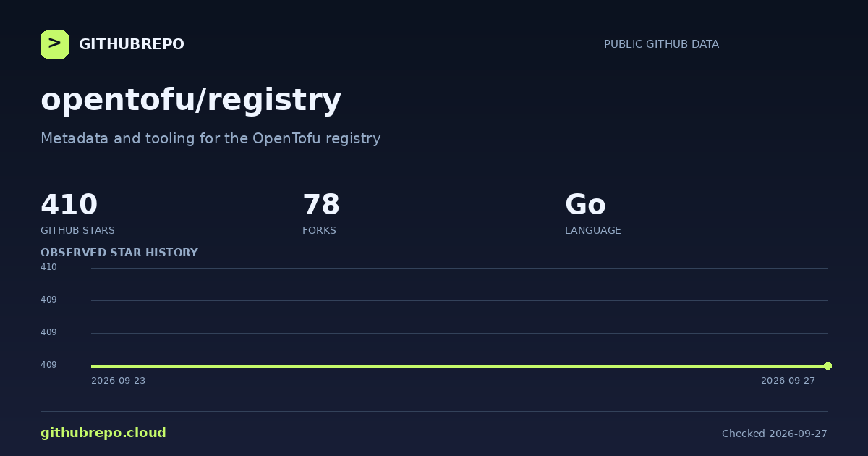Click the bottom 409 y-axis label

point(48,365)
